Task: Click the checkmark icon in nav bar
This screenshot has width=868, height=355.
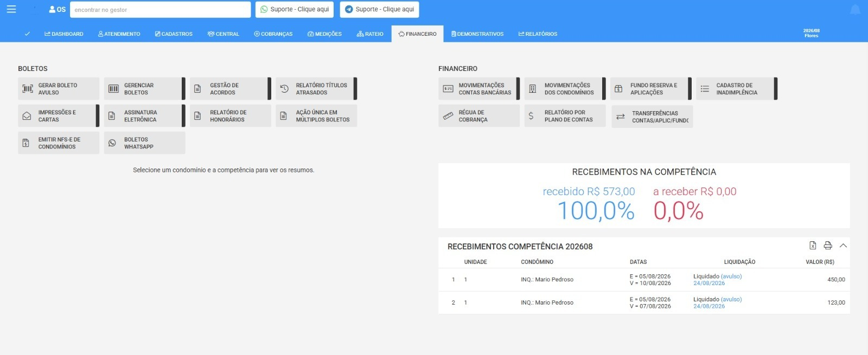Action: [x=27, y=34]
